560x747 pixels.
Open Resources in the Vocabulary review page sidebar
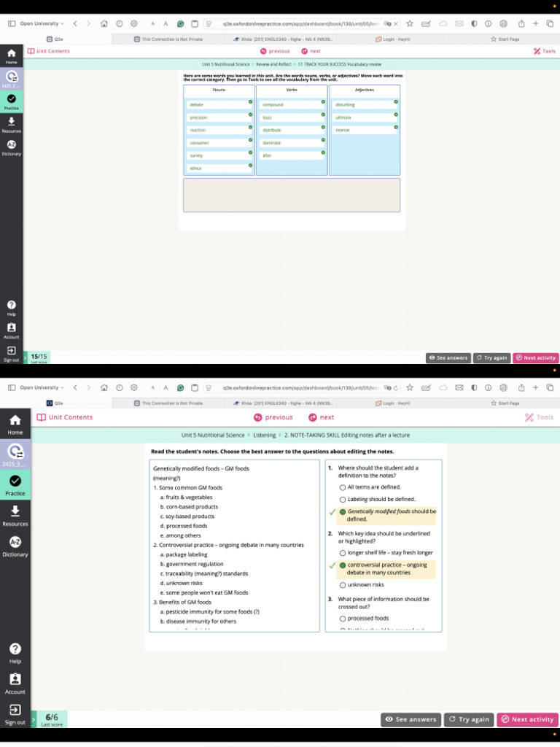coord(12,124)
